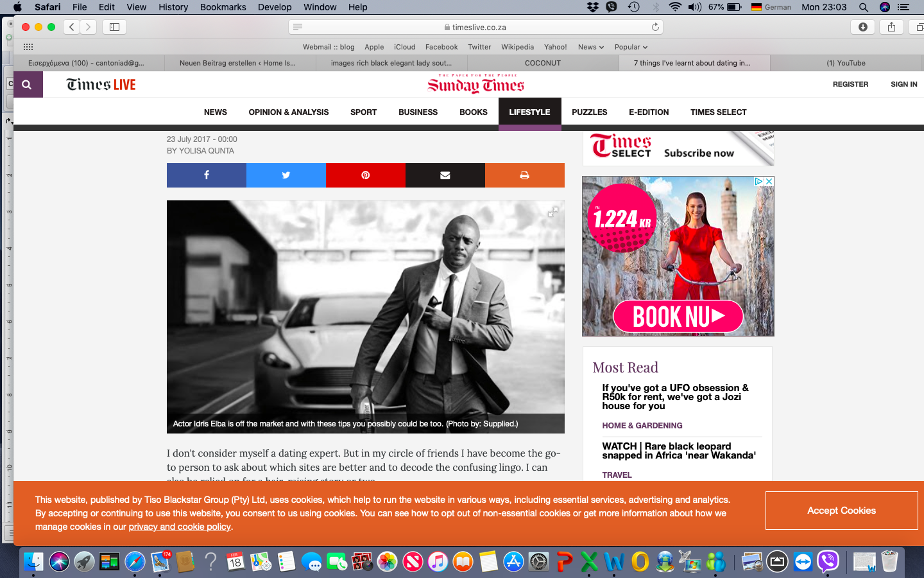
Task: Reload the page with refresh icon
Action: tap(655, 27)
